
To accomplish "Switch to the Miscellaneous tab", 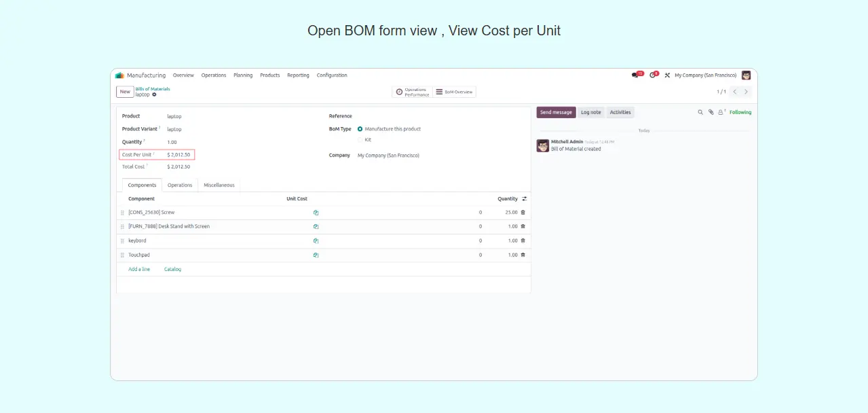I will [x=219, y=185].
